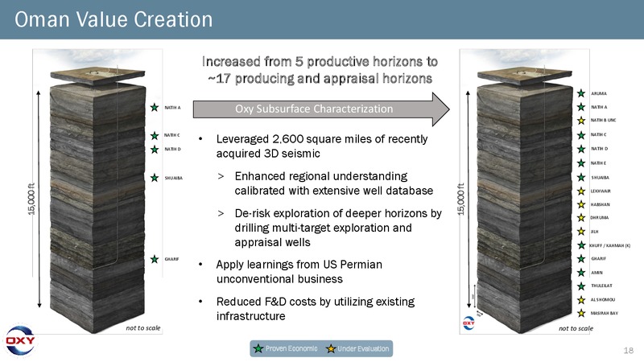Select GHARIF star in the 17-horizon diagram
Viewport: 644px width, 362px height.
(580, 258)
